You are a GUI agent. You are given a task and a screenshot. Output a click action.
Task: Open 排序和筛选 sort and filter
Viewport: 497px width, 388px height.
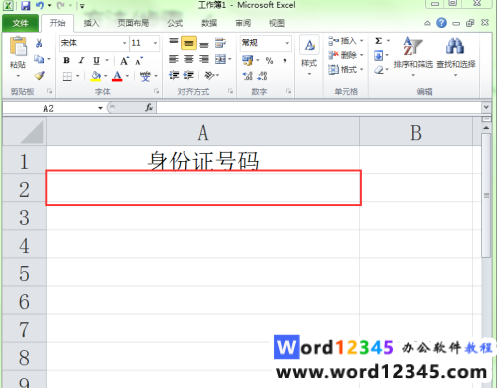coord(413,56)
